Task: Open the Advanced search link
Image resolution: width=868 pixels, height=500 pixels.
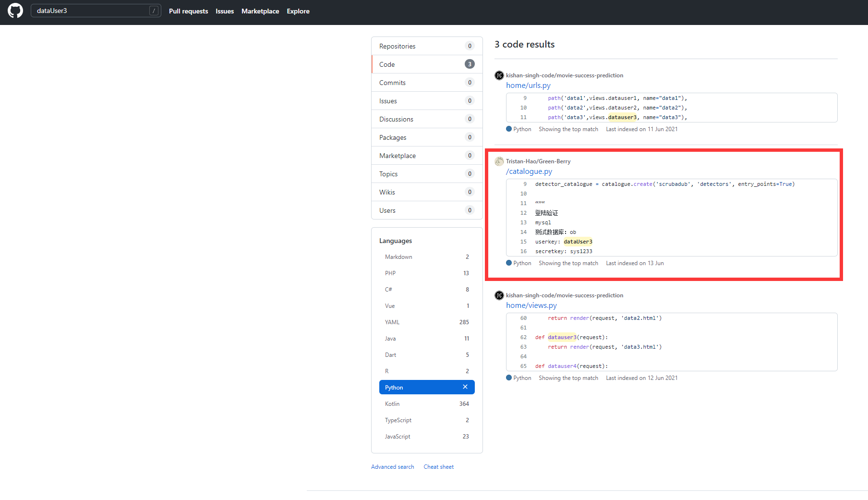Action: pos(392,467)
